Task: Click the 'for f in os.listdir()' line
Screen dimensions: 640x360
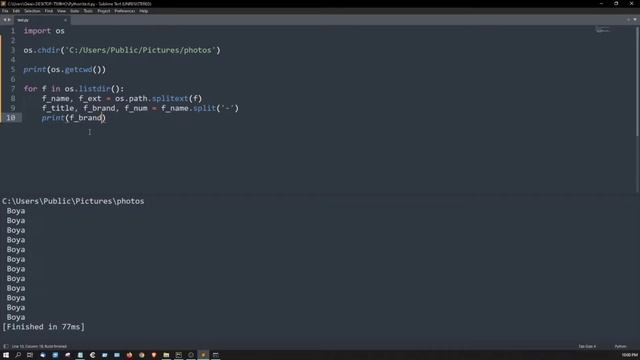Action: click(x=73, y=89)
